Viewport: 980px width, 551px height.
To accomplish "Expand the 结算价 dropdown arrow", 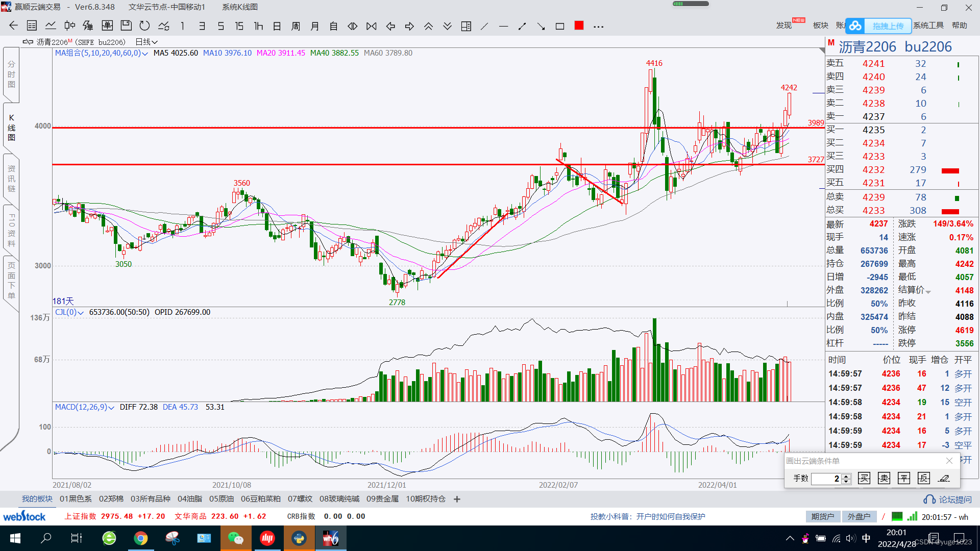I will coord(928,292).
